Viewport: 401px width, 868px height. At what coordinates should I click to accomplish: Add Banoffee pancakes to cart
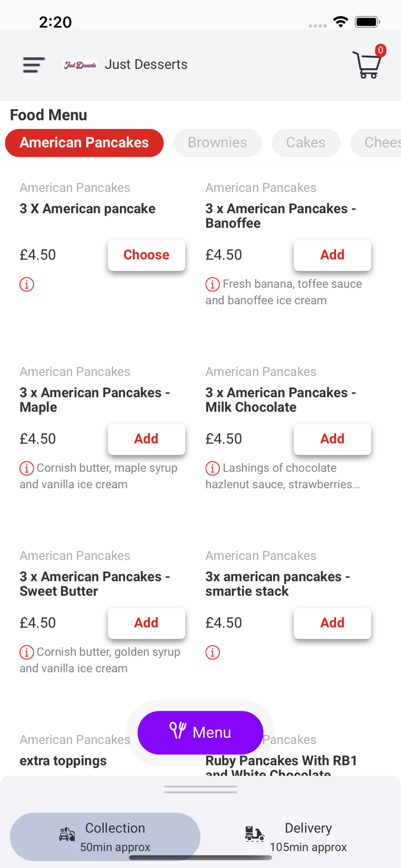coord(332,255)
